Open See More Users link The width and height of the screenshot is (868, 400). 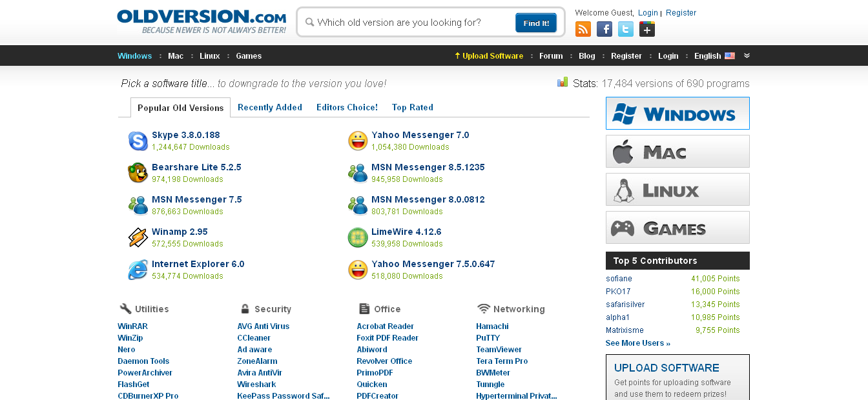tap(638, 343)
